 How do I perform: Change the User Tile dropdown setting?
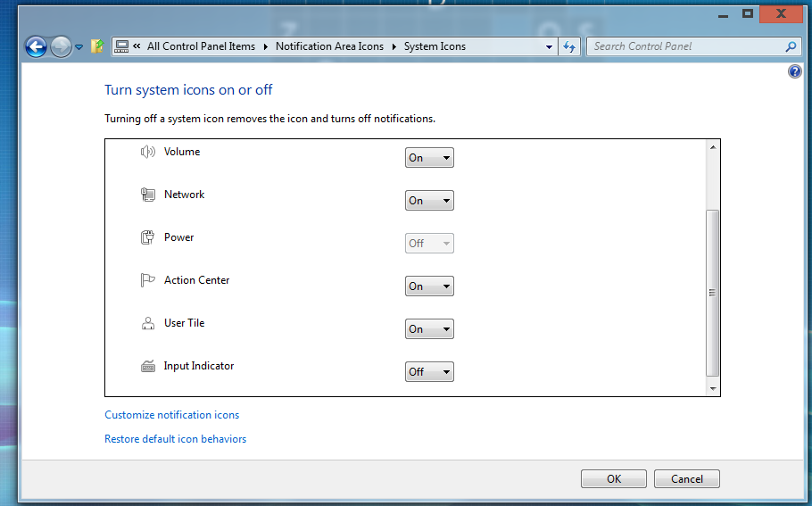coord(429,329)
